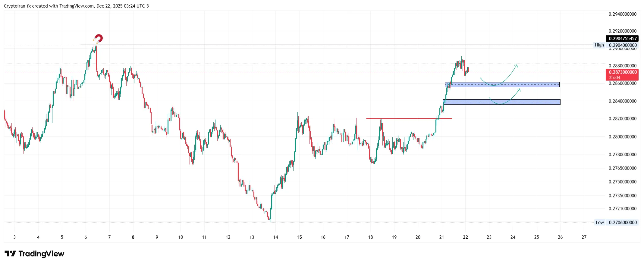
Task: Click date 15 on the time axis
Action: (299, 237)
